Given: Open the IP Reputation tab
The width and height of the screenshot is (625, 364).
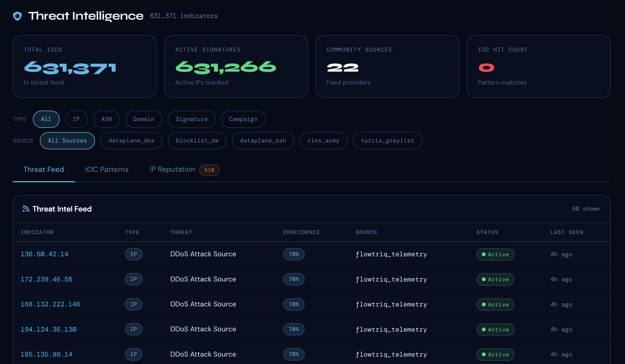Looking at the screenshot, I should 172,170.
